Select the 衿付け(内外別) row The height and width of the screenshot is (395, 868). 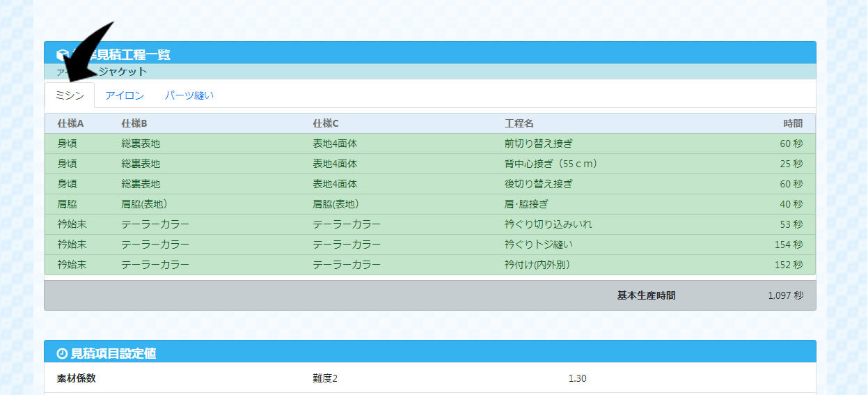click(537, 265)
